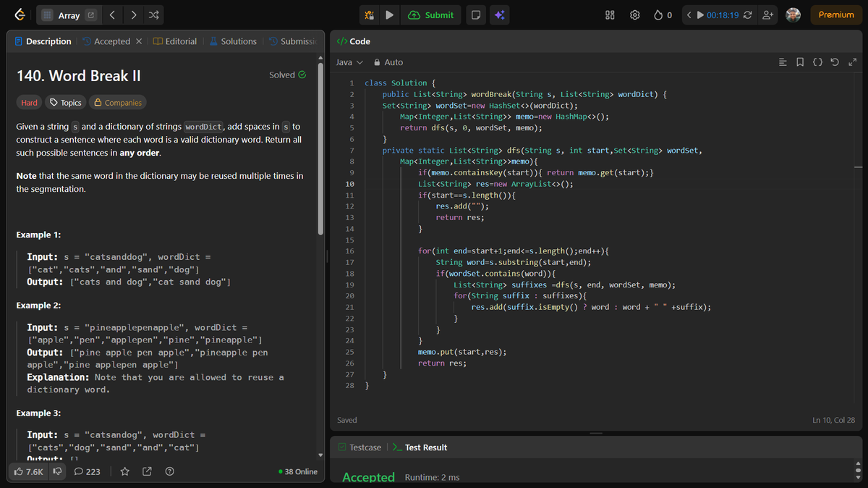Open the profile avatar menu
The width and height of the screenshot is (868, 488).
[793, 15]
